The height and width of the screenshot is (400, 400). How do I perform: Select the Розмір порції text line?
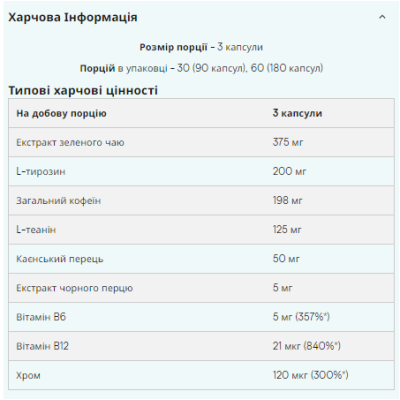pyautogui.click(x=201, y=47)
